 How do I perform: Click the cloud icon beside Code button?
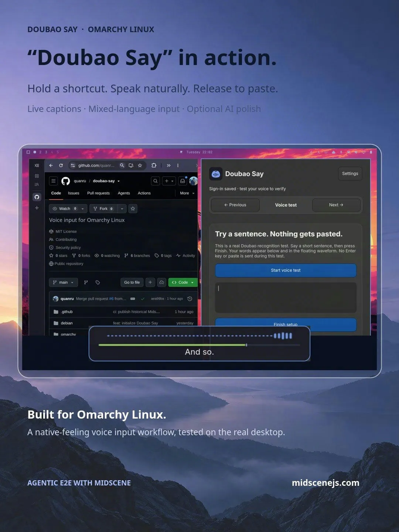pyautogui.click(x=162, y=283)
